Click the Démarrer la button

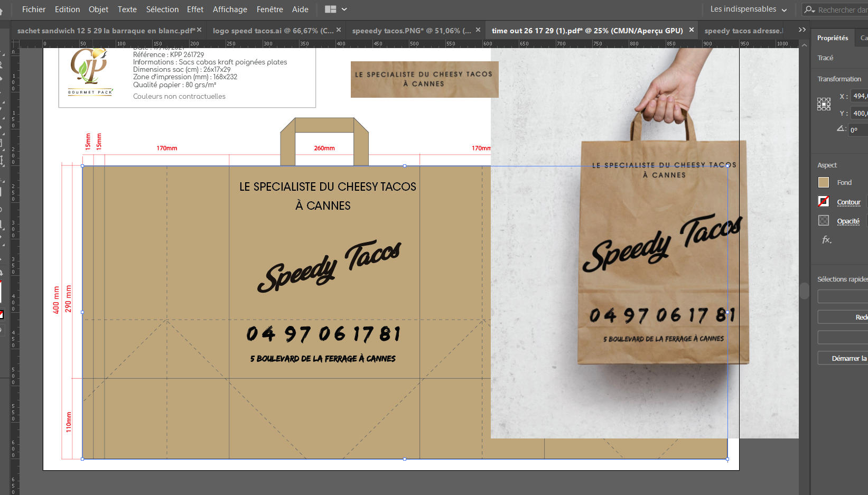843,358
